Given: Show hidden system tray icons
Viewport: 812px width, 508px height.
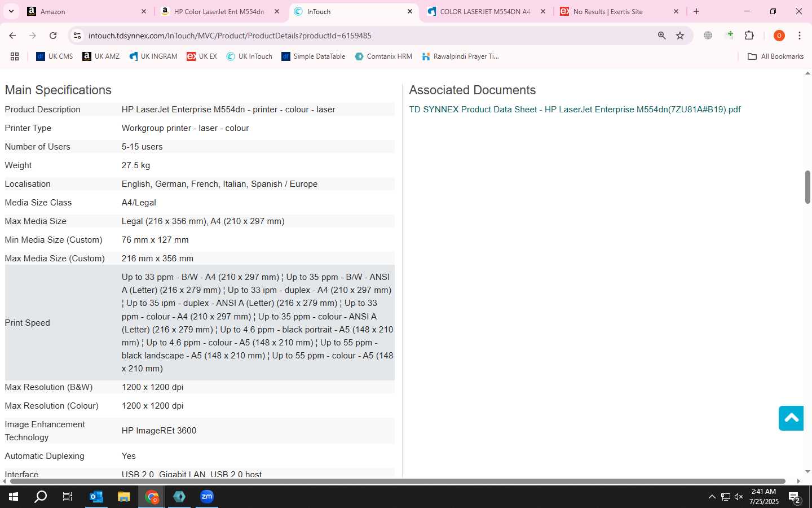Looking at the screenshot, I should (712, 497).
